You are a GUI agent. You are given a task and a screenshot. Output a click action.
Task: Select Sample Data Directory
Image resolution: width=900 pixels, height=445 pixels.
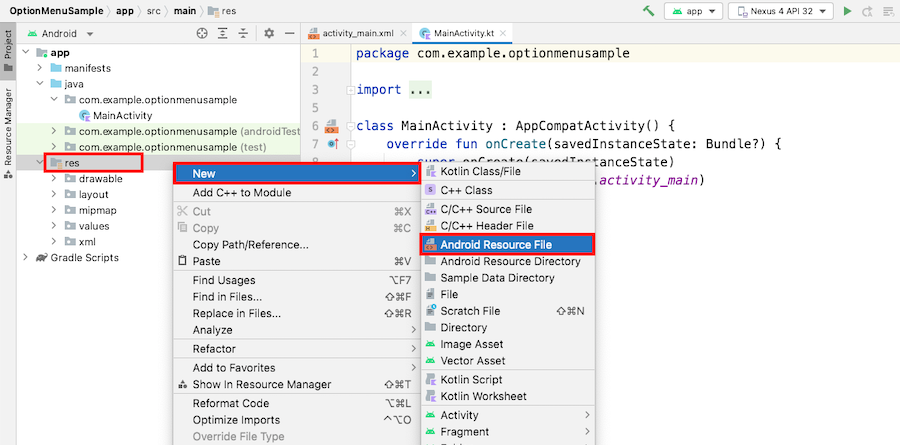point(509,278)
